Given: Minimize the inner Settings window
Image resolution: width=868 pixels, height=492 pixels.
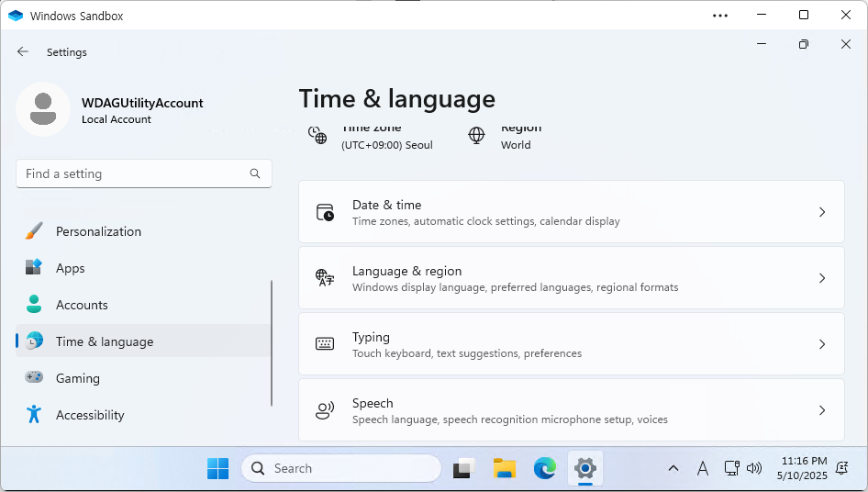Looking at the screenshot, I should coord(762,44).
